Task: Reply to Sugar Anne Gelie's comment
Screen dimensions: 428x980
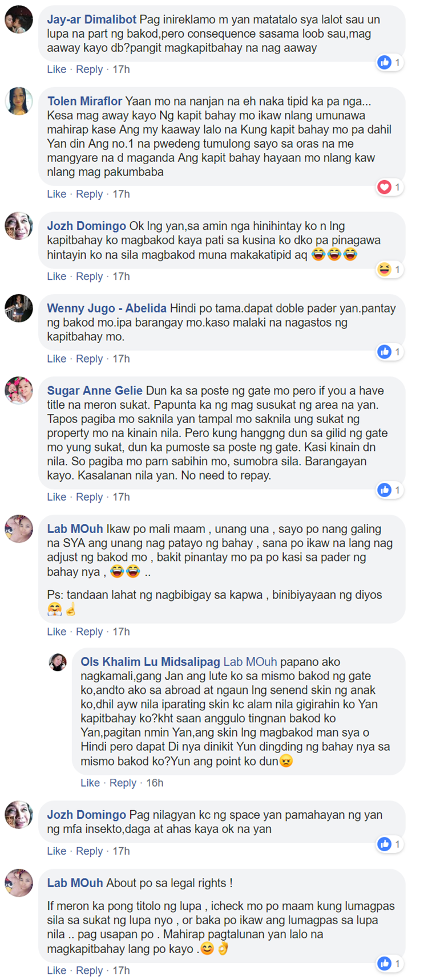Action: coord(89,497)
